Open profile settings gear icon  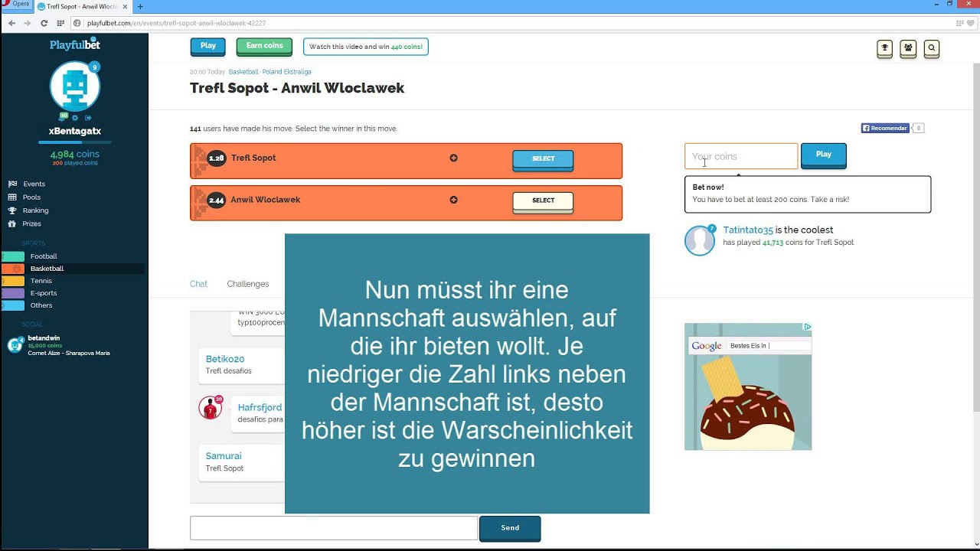pos(75,118)
